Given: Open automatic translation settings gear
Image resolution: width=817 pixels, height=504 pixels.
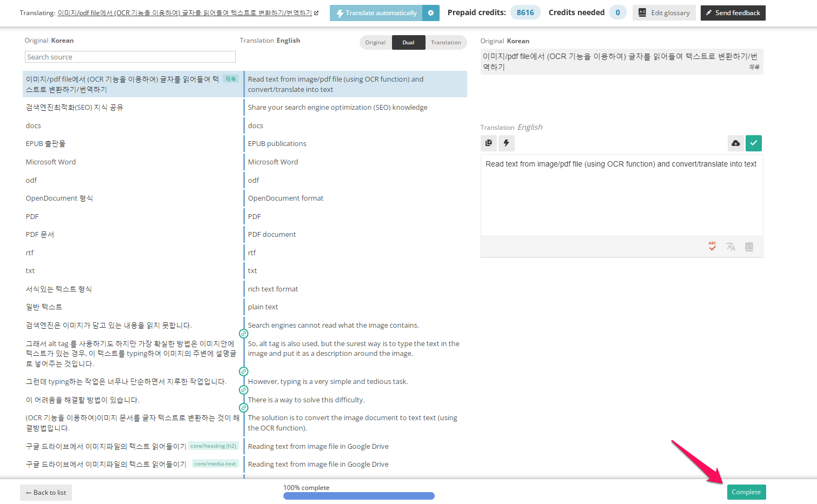Looking at the screenshot, I should [431, 13].
